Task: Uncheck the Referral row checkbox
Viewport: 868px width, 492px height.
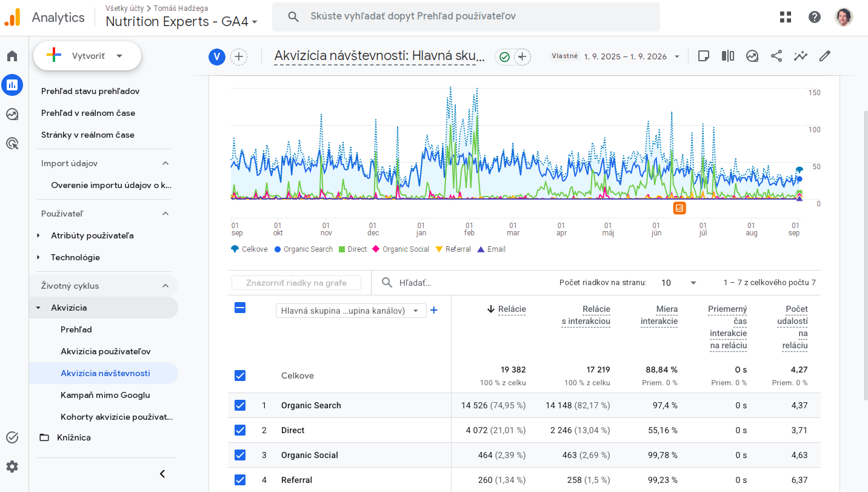Action: tap(240, 480)
